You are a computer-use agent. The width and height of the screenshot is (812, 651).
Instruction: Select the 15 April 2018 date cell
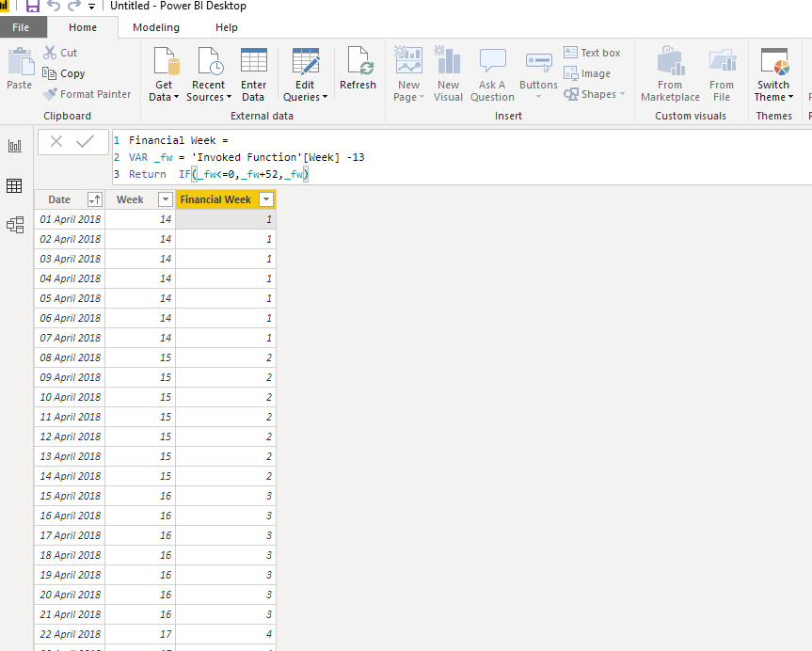[70, 496]
